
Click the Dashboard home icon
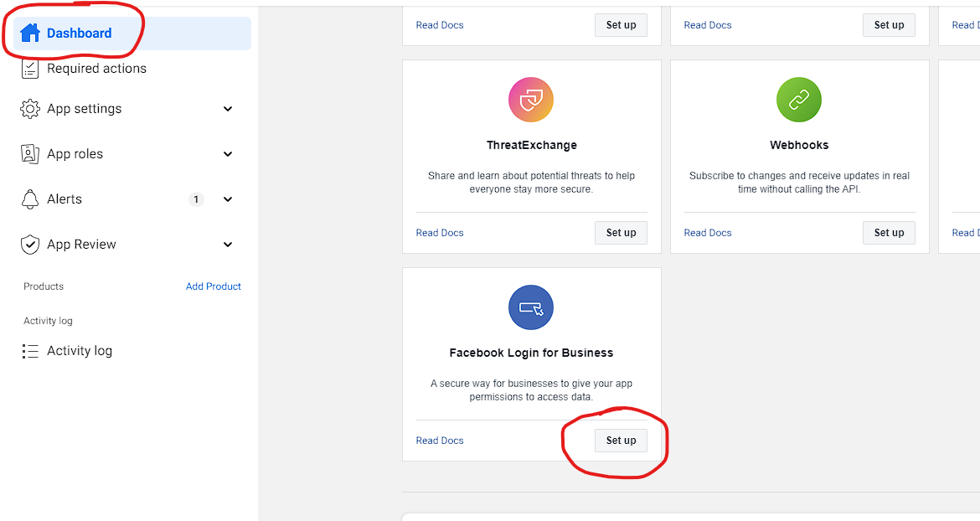pos(30,34)
